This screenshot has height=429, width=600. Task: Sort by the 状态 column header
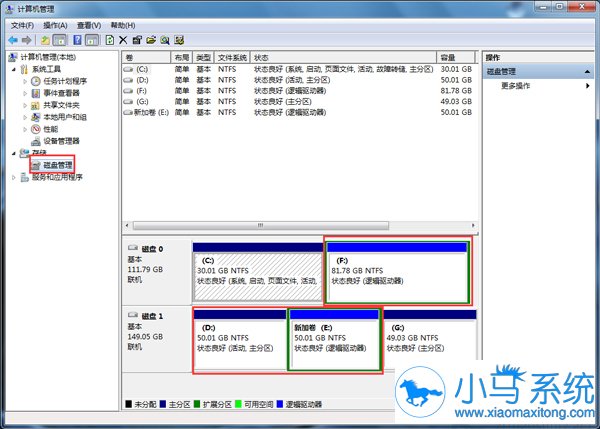coord(343,58)
